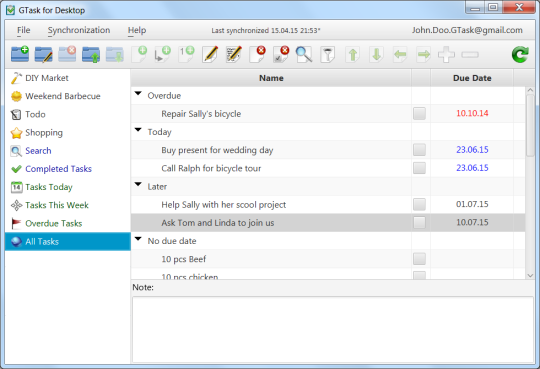This screenshot has width=540, height=369.
Task: Show Overdue Tasks view
Action: 68,224
